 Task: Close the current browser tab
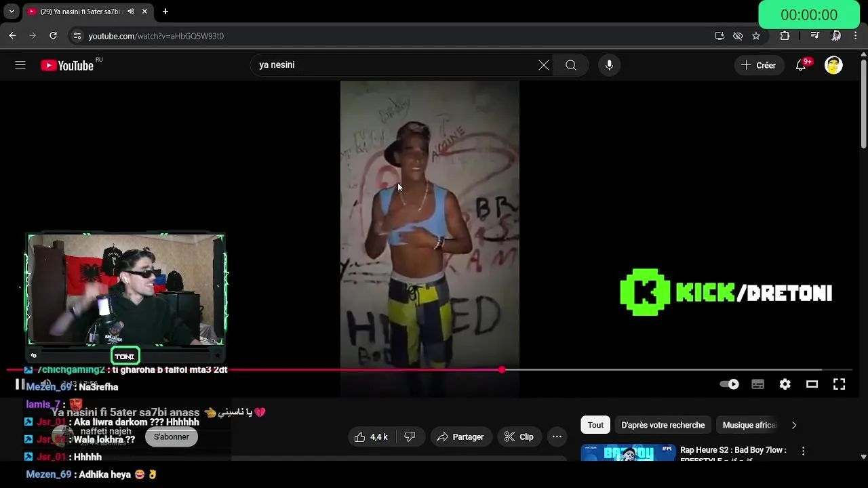click(x=144, y=12)
